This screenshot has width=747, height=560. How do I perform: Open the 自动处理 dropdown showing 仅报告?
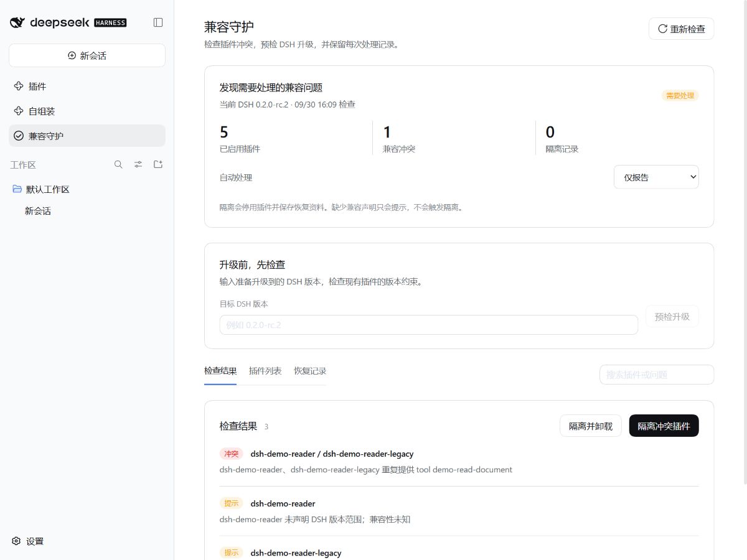(x=656, y=177)
